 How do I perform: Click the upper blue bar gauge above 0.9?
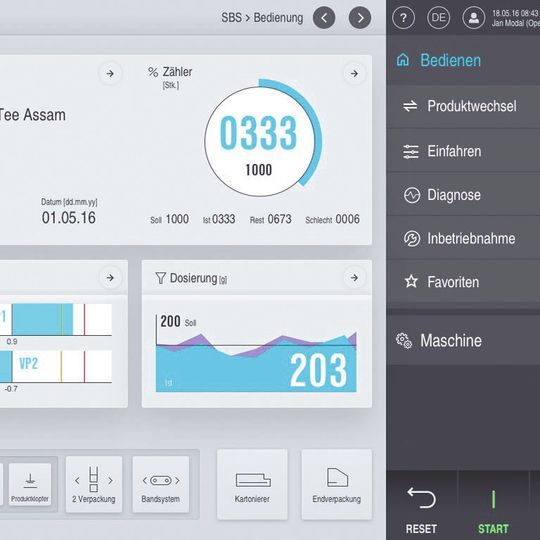[x=56, y=320]
